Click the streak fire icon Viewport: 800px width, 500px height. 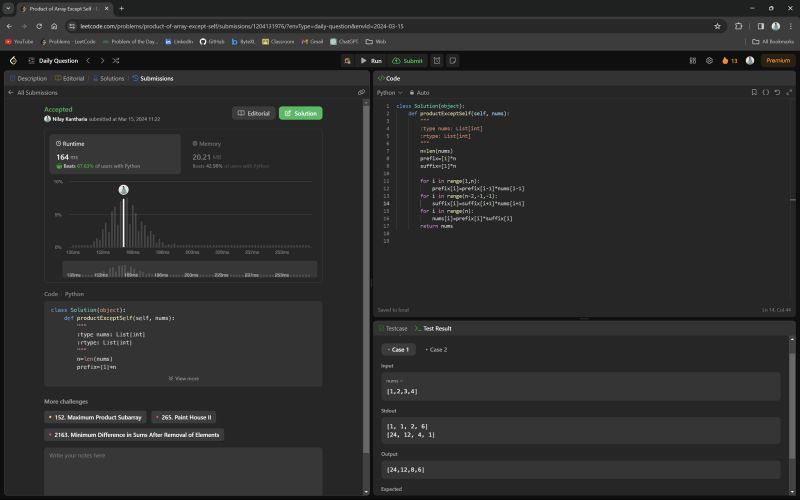[x=730, y=61]
